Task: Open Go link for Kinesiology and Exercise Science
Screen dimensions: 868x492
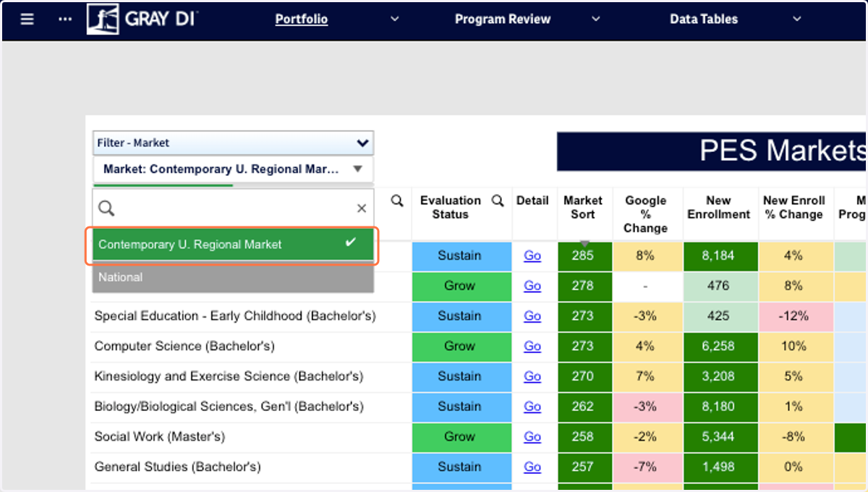Action: pos(532,376)
